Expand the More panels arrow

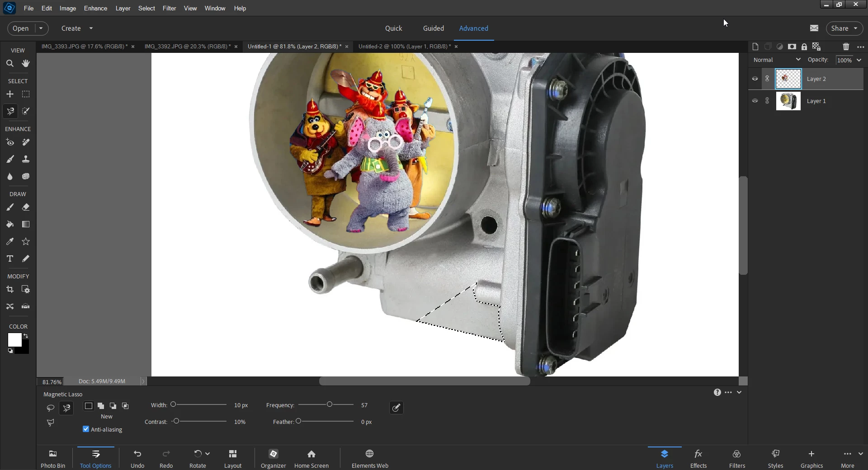860,454
